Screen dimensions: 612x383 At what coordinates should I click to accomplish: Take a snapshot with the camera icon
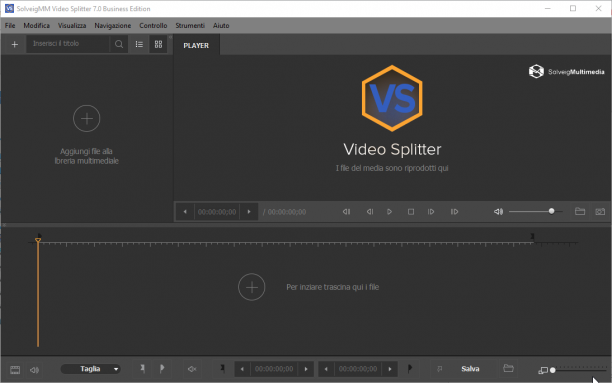click(600, 212)
